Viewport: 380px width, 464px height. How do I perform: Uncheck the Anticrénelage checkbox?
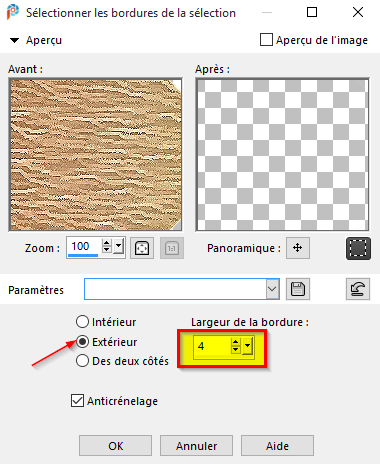77,401
